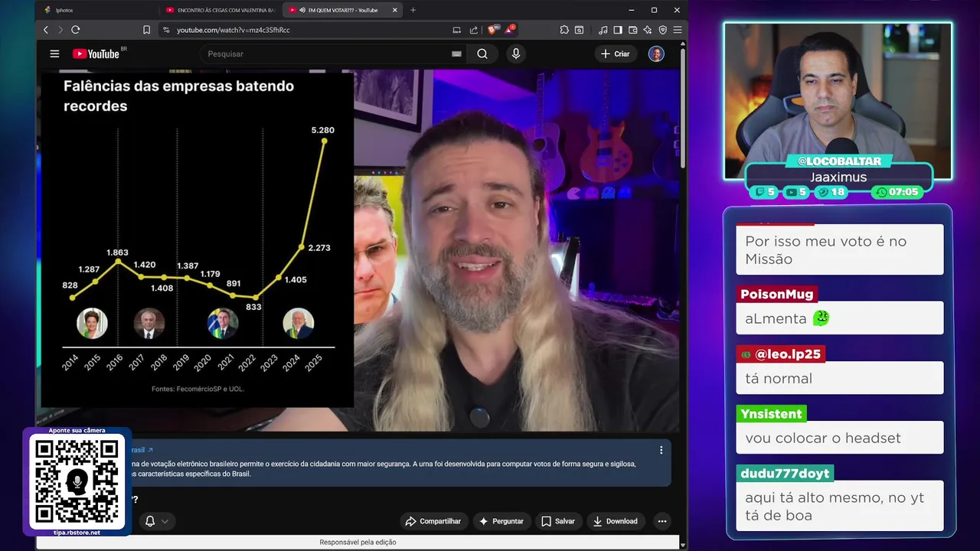Open Brave Rewards triangle icon
The image size is (980, 551).
[x=509, y=30]
